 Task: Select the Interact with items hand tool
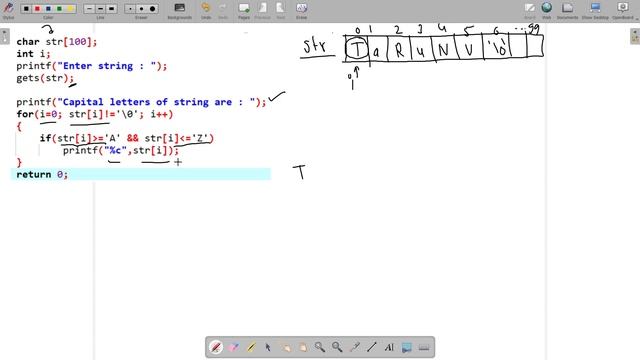(x=285, y=347)
